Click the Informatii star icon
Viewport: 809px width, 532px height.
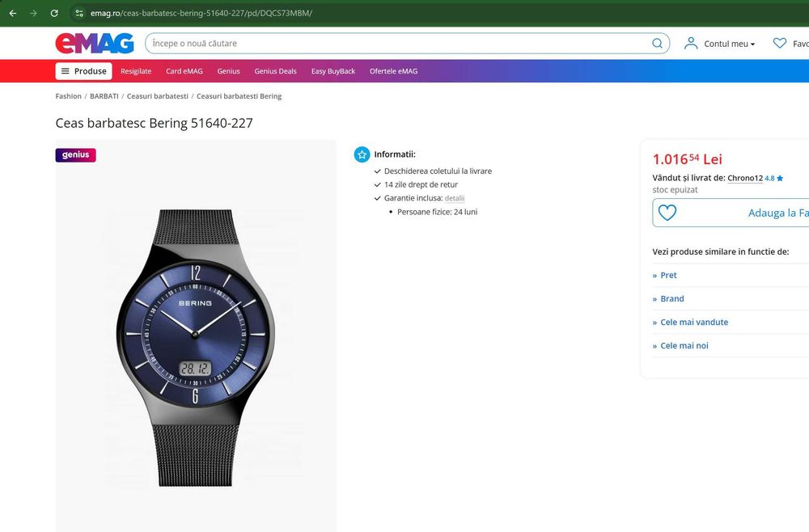pyautogui.click(x=362, y=154)
